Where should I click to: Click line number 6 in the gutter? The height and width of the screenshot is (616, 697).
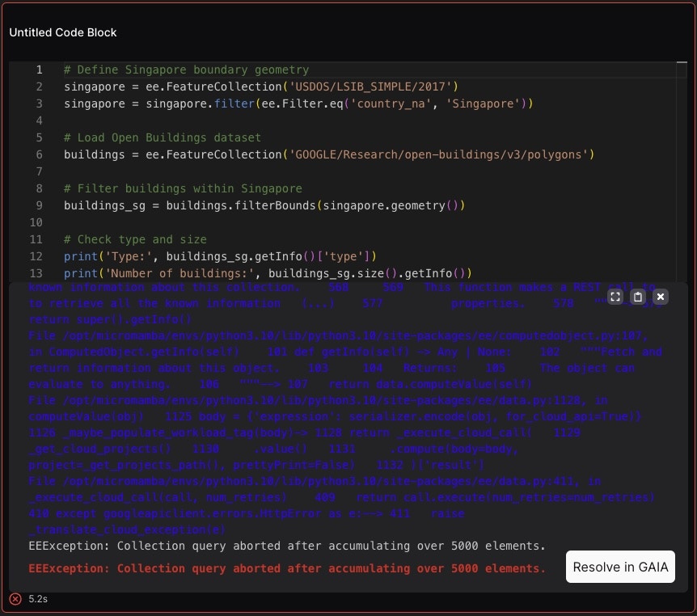[39, 154]
